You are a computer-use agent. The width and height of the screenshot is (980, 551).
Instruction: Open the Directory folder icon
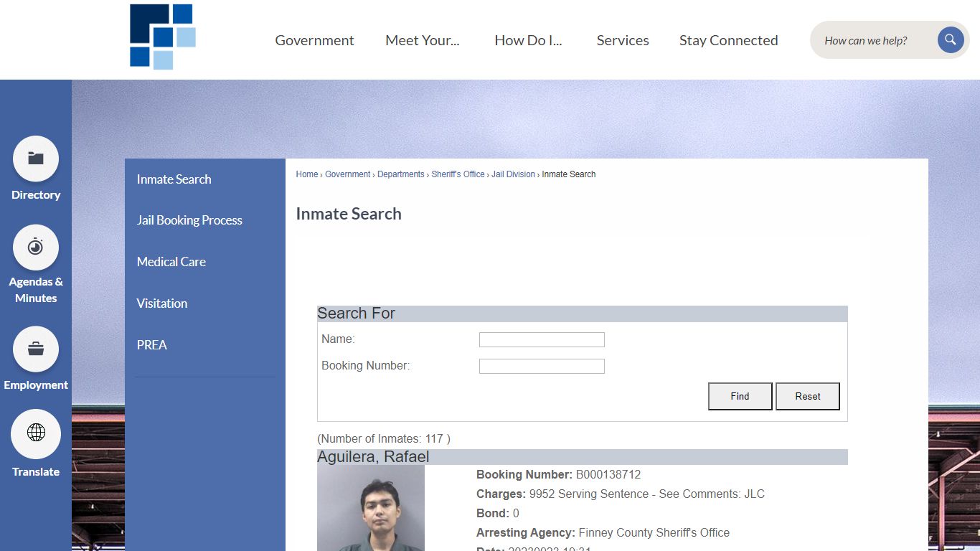(36, 159)
